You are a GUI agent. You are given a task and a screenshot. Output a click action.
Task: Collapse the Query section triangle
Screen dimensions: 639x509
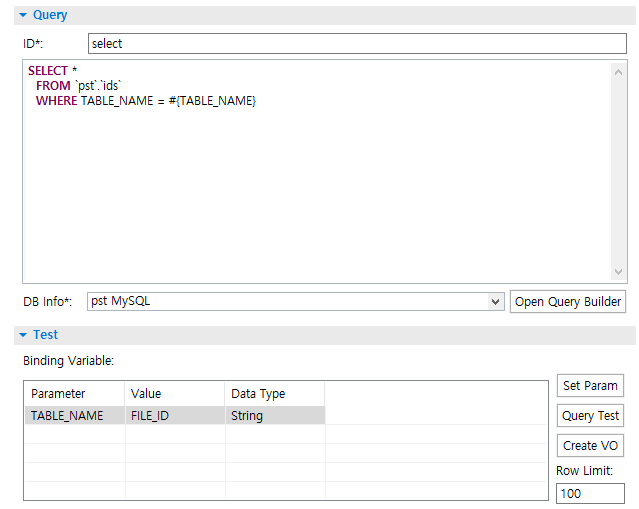tap(23, 16)
